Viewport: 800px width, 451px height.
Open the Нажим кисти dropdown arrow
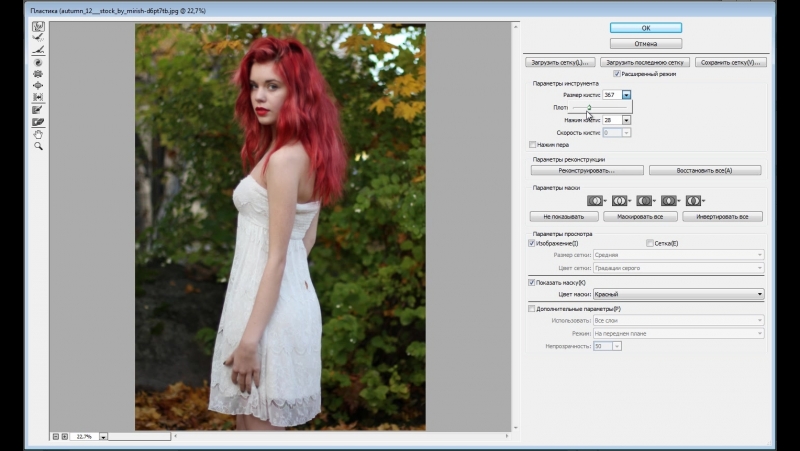(x=627, y=120)
